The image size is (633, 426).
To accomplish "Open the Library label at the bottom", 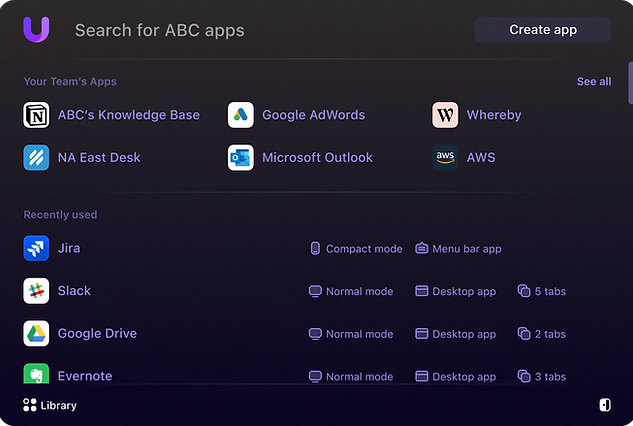I will tap(59, 405).
